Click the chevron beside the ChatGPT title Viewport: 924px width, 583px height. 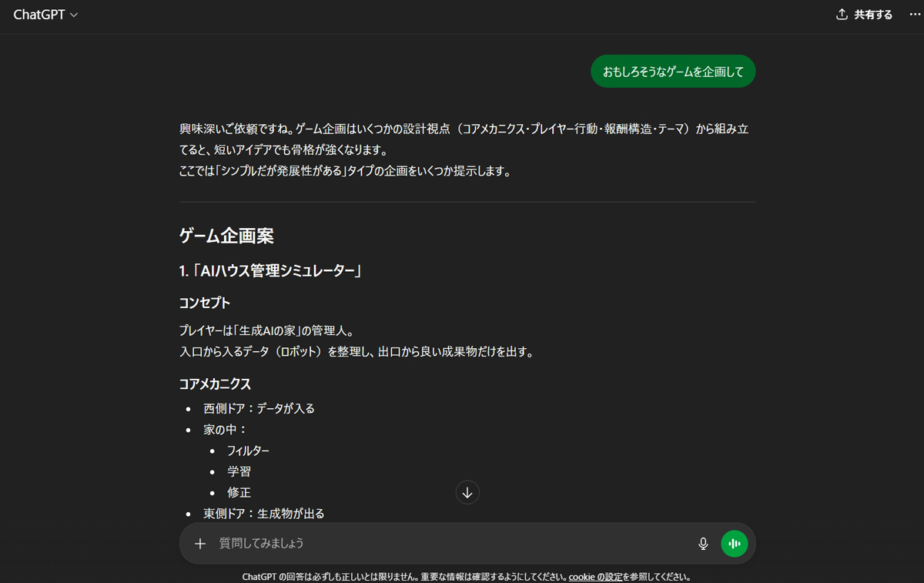point(74,15)
